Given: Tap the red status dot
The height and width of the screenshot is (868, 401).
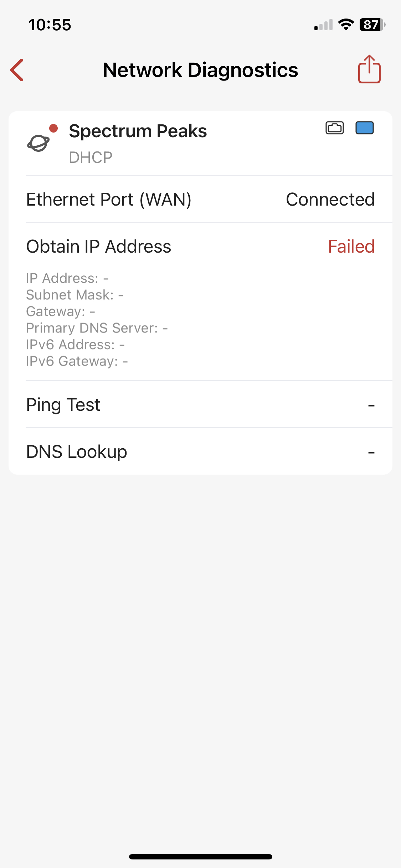Looking at the screenshot, I should point(53,128).
